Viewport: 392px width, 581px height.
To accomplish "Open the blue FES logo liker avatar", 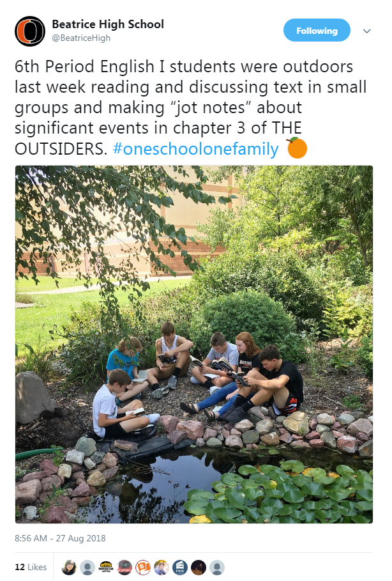I will (180, 568).
